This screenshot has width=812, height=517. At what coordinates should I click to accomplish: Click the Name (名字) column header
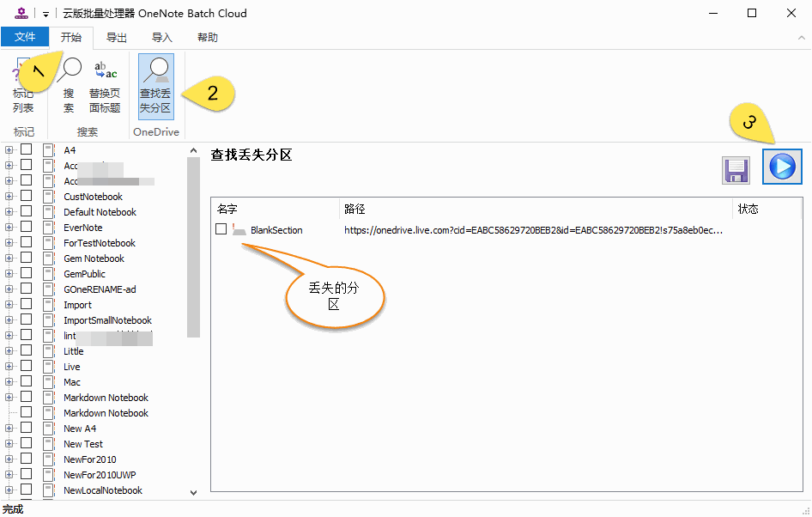tap(227, 209)
